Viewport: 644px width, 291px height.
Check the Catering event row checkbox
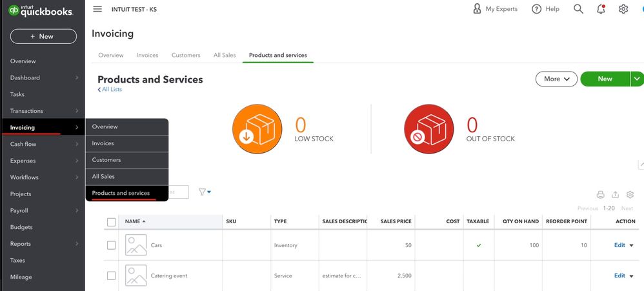coord(111,276)
